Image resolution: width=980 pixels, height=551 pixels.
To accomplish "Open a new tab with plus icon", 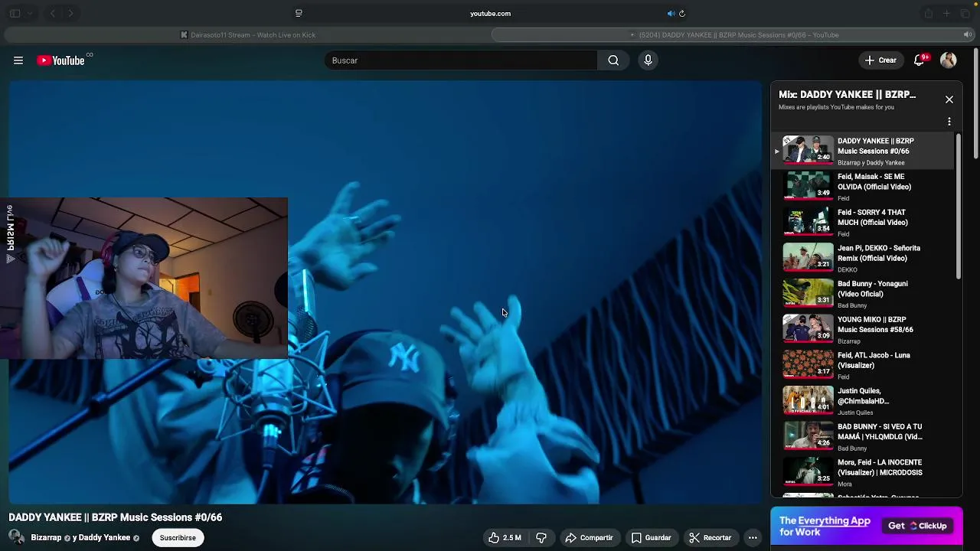I will pyautogui.click(x=946, y=13).
